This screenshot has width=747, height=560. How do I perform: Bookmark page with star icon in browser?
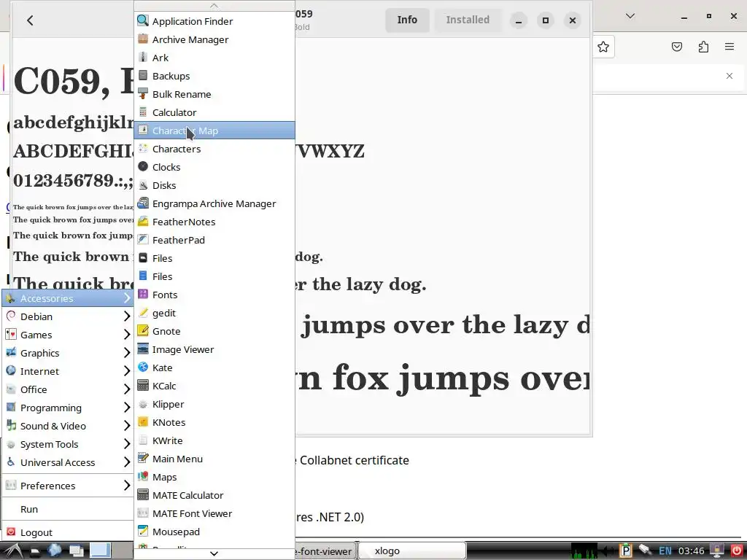603,47
